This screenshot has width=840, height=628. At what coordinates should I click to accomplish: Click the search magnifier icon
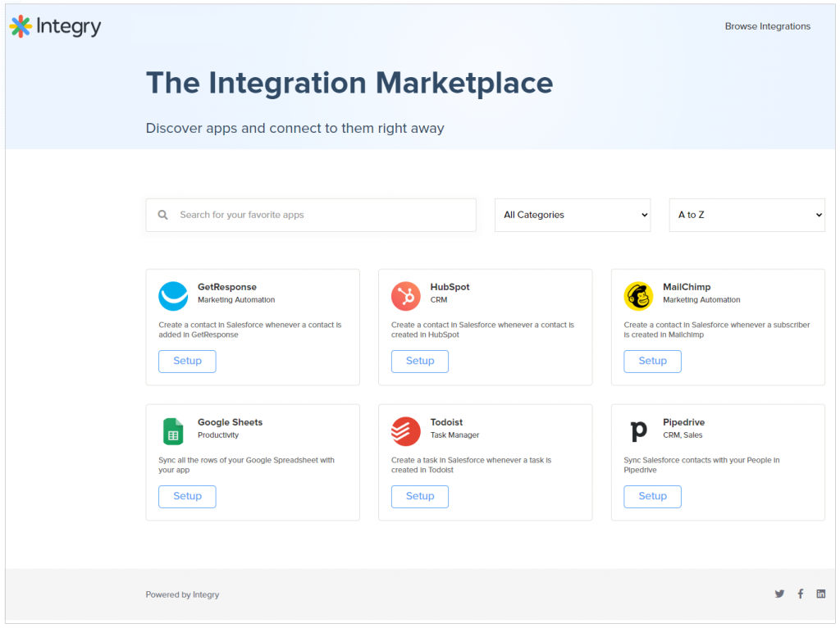pos(163,215)
